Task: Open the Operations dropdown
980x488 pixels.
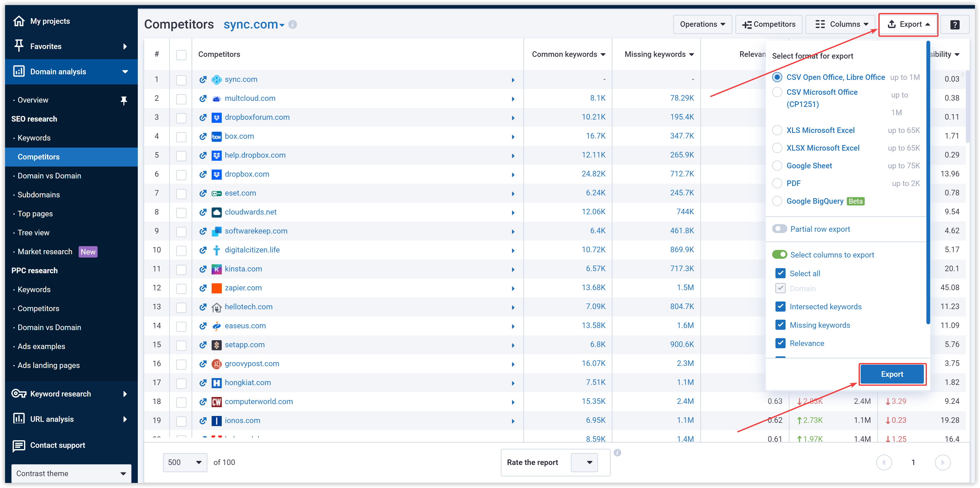Action: pyautogui.click(x=702, y=24)
